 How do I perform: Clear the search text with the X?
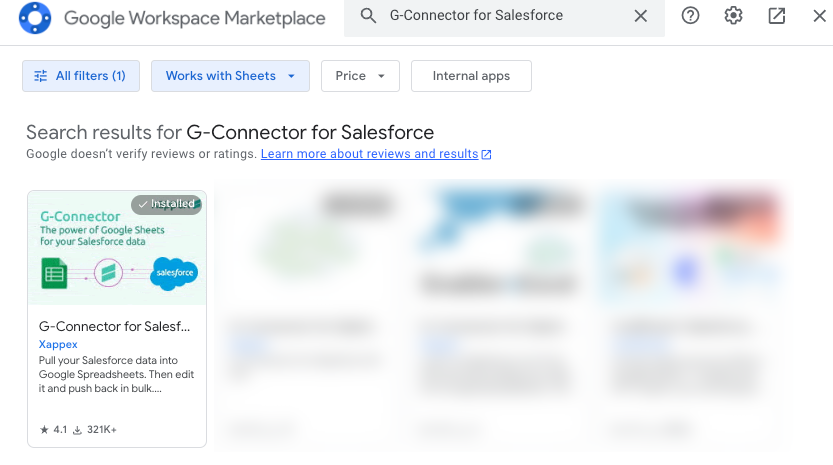(641, 16)
